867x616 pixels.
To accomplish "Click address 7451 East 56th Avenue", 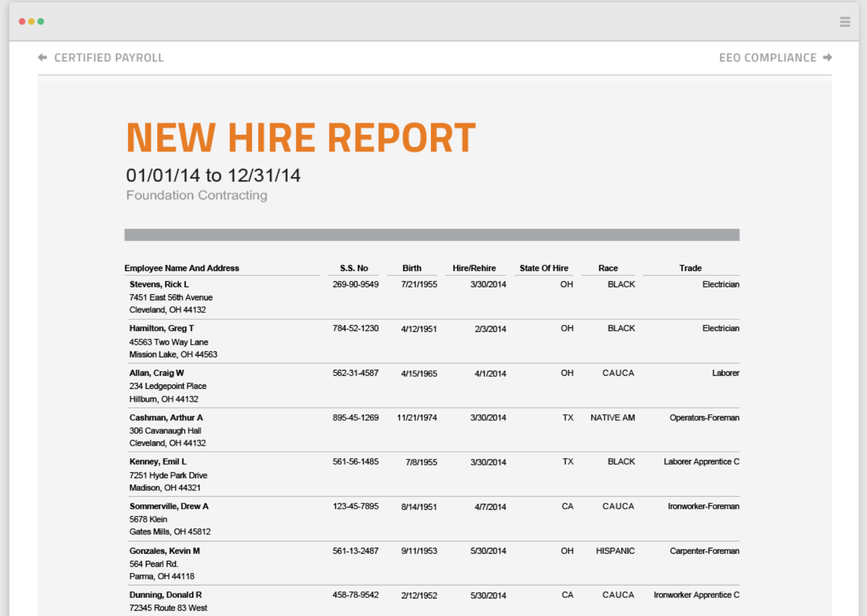I will click(171, 297).
